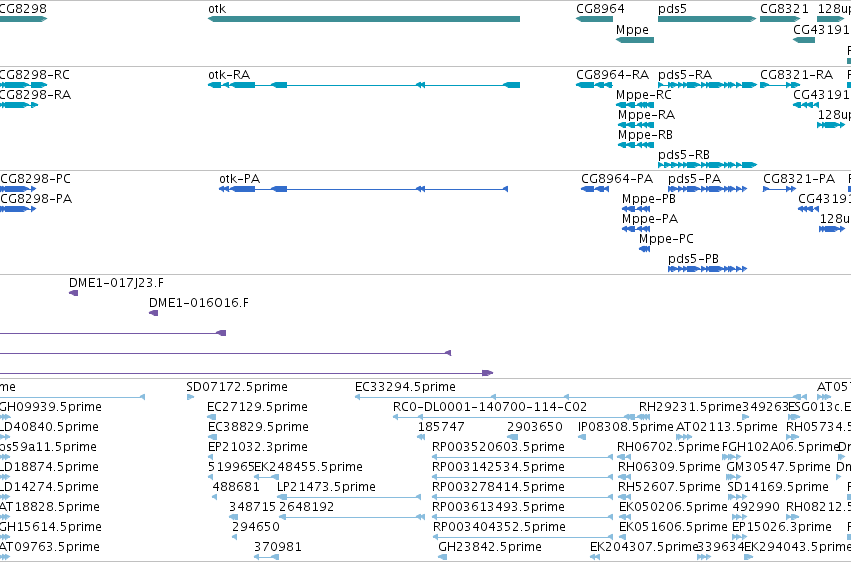Open the EC27129.5prime EST label
The height and width of the screenshot is (562, 851).
coord(257,407)
